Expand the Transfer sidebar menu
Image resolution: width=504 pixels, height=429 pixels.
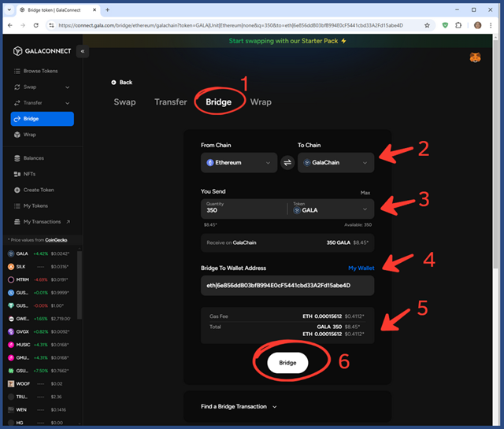tap(42, 103)
